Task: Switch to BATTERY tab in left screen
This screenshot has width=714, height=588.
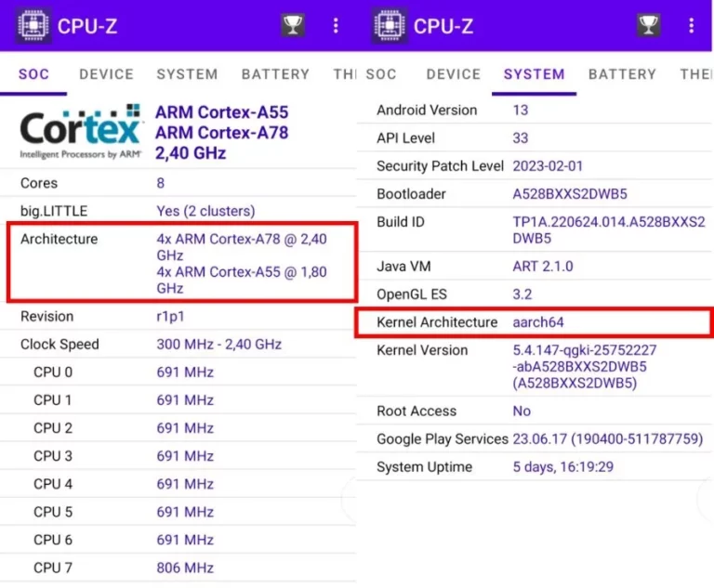Action: pos(275,74)
